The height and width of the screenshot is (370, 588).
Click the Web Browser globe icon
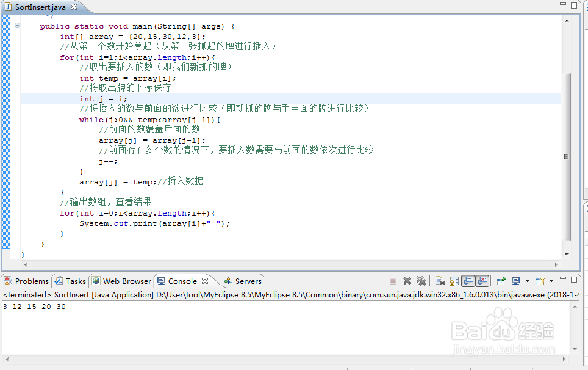pyautogui.click(x=96, y=281)
